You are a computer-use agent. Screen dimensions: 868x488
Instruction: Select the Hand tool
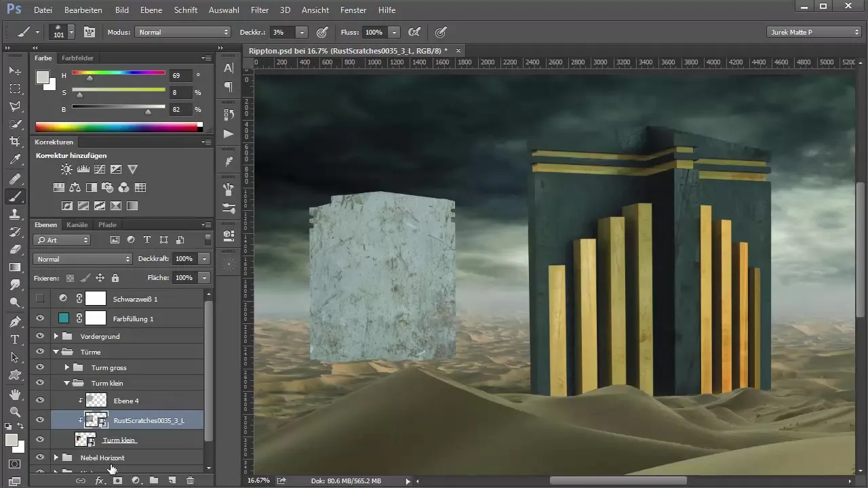pos(15,394)
